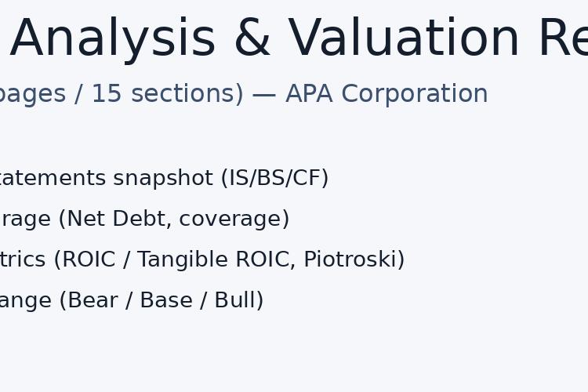Click "APA Corporation" in the subtitle
This screenshot has height=392, width=588.
(387, 93)
